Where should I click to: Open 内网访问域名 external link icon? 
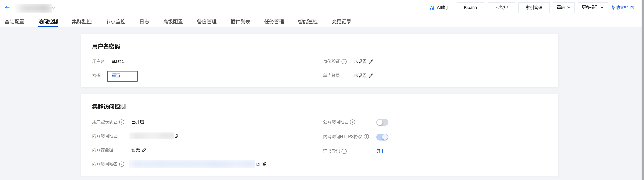pos(258,164)
